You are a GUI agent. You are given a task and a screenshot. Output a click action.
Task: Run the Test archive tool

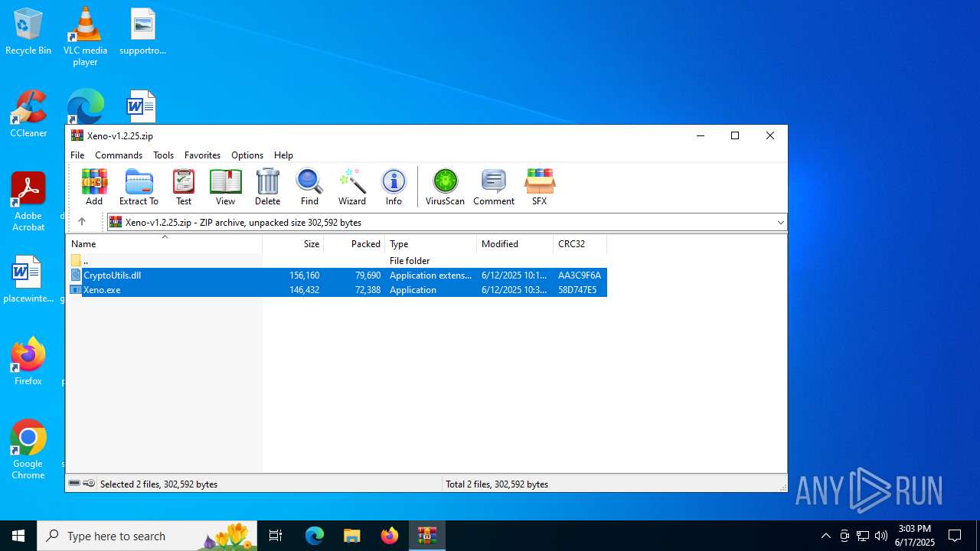tap(184, 187)
